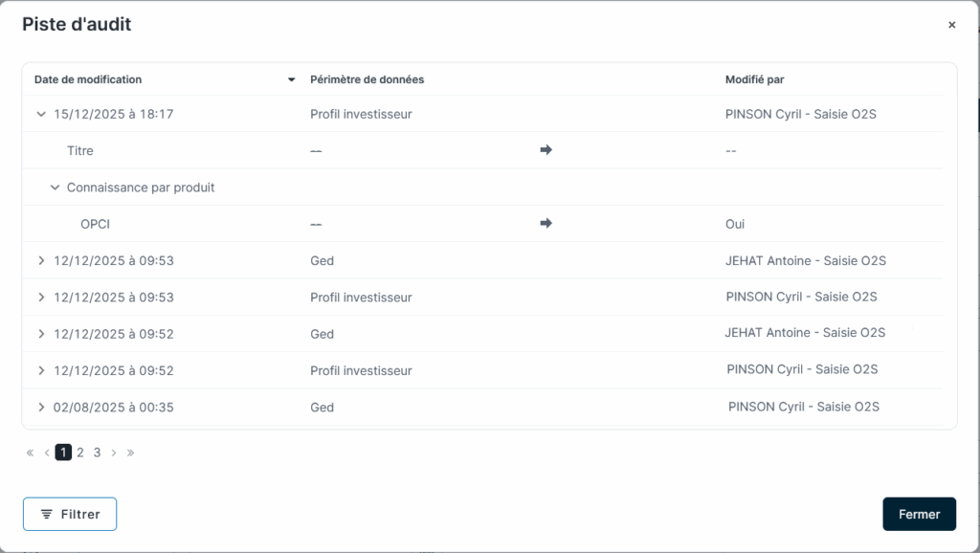Select page 2 in pagination
This screenshot has height=553, width=980.
[x=80, y=453]
